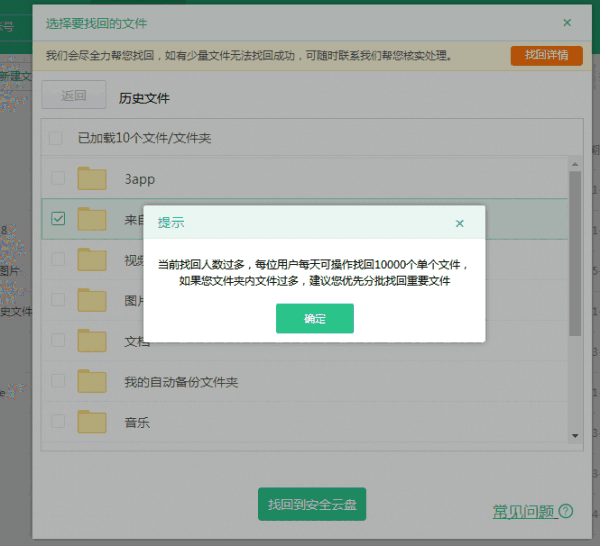Click the 历史文件 breadcrumb label

(144, 98)
